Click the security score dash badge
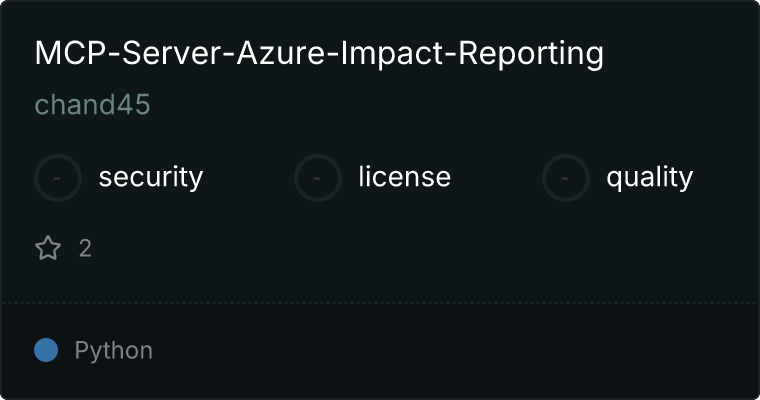The width and height of the screenshot is (760, 400). 58,178
